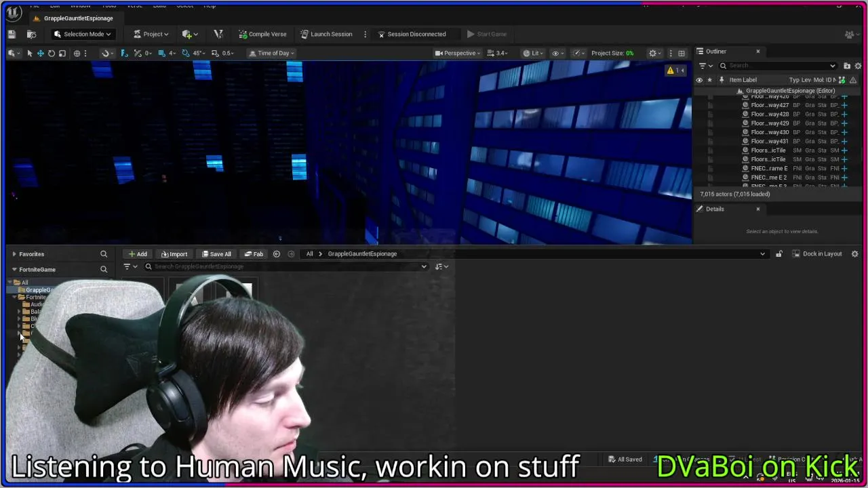This screenshot has height=488, width=868.
Task: Select the Details panel tab
Action: click(715, 209)
